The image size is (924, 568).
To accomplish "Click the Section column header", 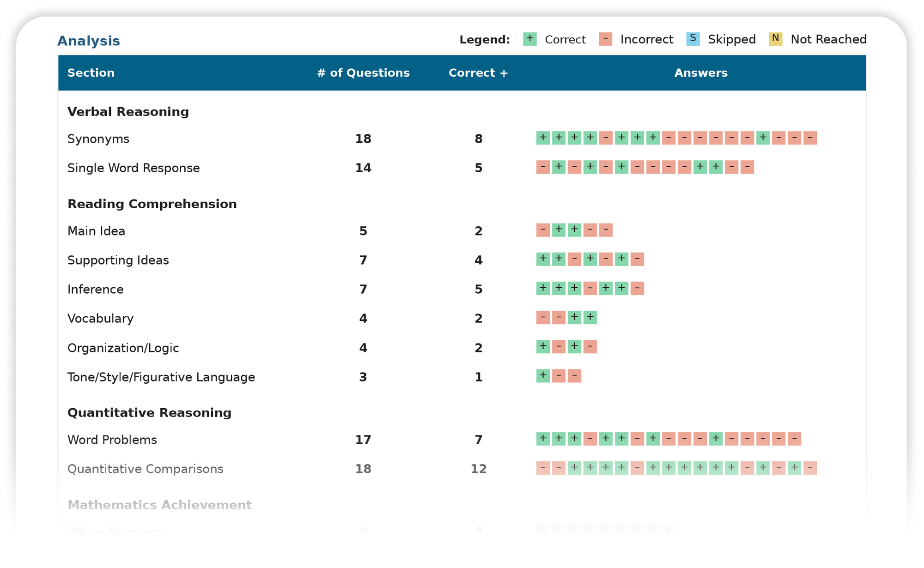I will [91, 73].
